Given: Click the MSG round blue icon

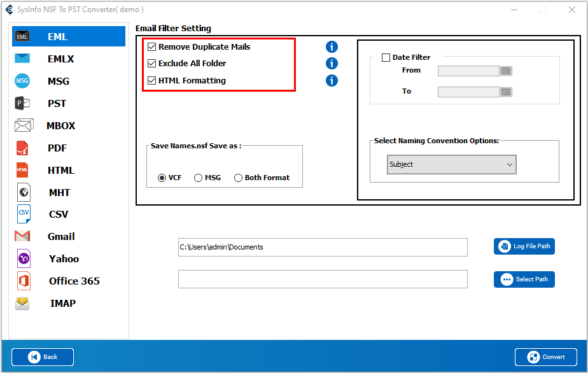Looking at the screenshot, I should click(x=22, y=81).
